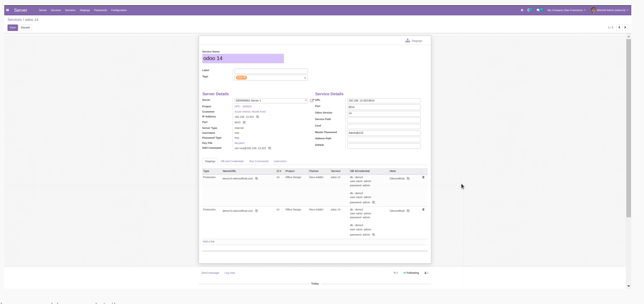The height and width of the screenshot is (304, 644).
Task: Copy DB credentials of demo13 row
Action: tap(373, 234)
